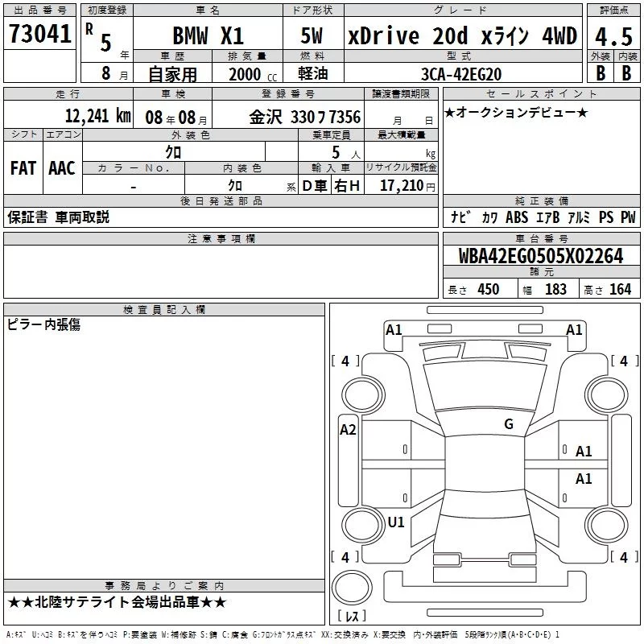Click the A2 scratch mark on diagram

tap(348, 430)
